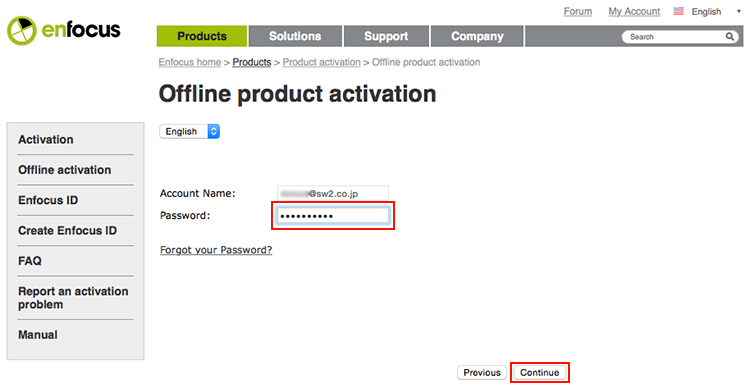Open Create Enfocus ID sidebar item
The width and height of the screenshot is (750, 388).
(67, 231)
